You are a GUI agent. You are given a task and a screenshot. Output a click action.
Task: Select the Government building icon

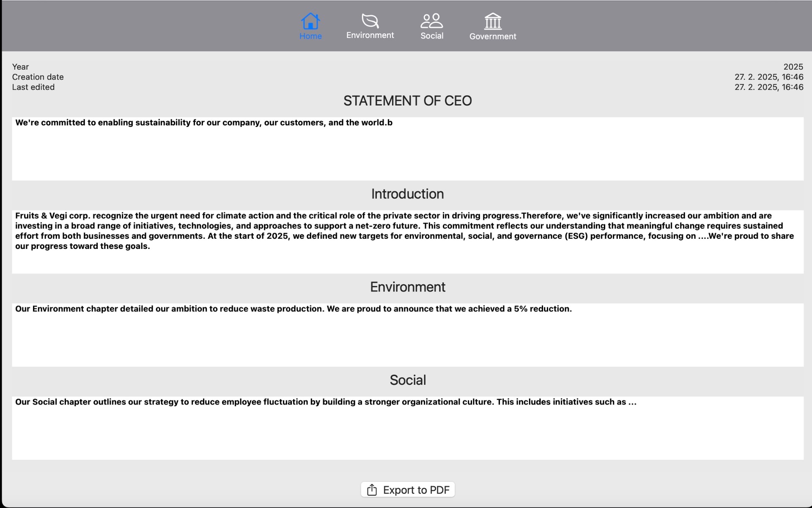click(493, 21)
